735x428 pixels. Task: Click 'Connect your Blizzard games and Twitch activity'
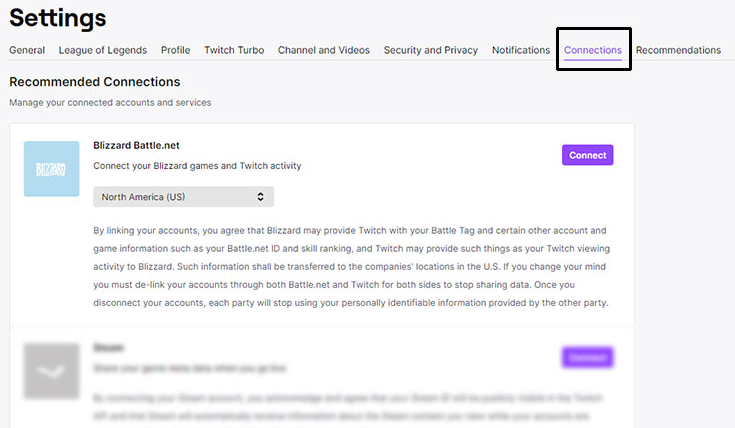[197, 166]
